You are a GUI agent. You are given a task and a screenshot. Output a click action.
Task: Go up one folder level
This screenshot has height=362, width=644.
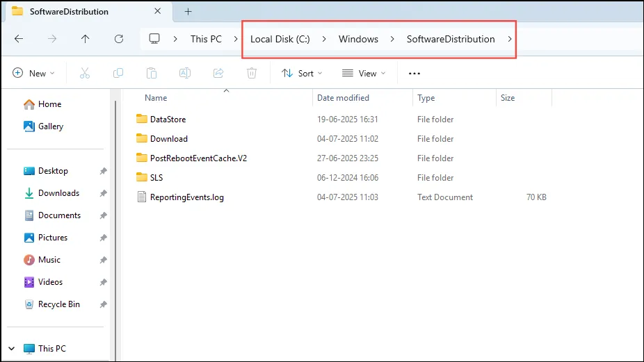[85, 39]
